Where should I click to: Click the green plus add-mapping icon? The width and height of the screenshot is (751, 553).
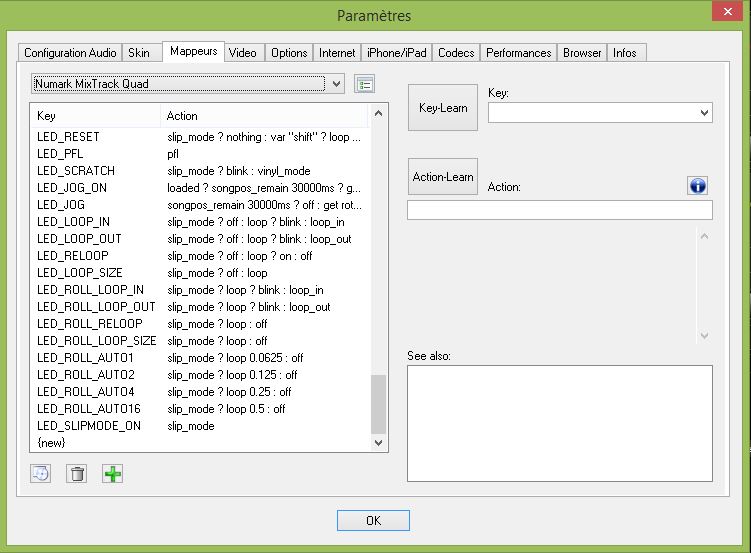(x=113, y=474)
